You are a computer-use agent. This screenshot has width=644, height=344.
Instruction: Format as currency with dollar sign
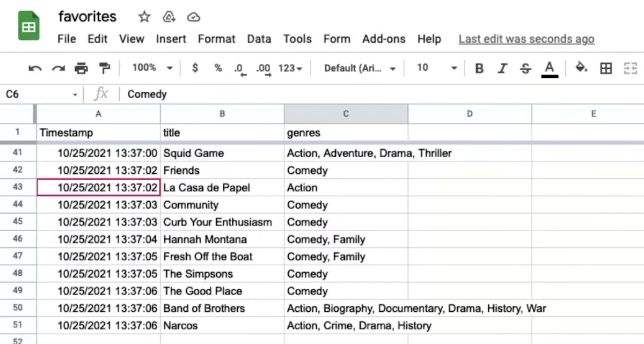pyautogui.click(x=195, y=68)
